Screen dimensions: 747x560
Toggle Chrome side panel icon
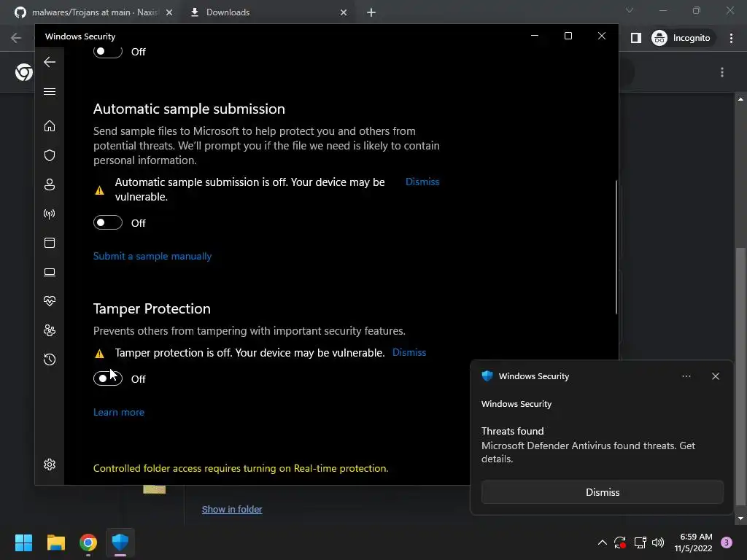636,38
